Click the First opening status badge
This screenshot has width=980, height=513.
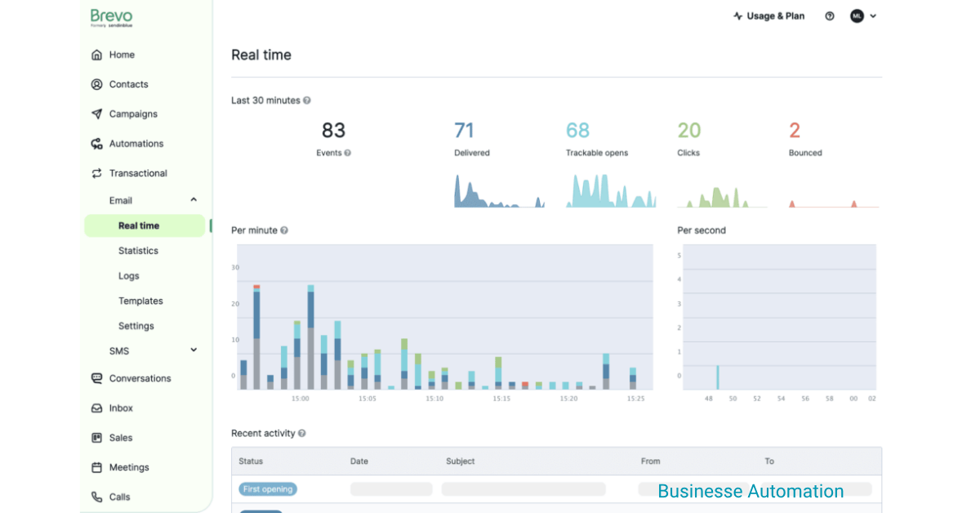[x=268, y=489]
